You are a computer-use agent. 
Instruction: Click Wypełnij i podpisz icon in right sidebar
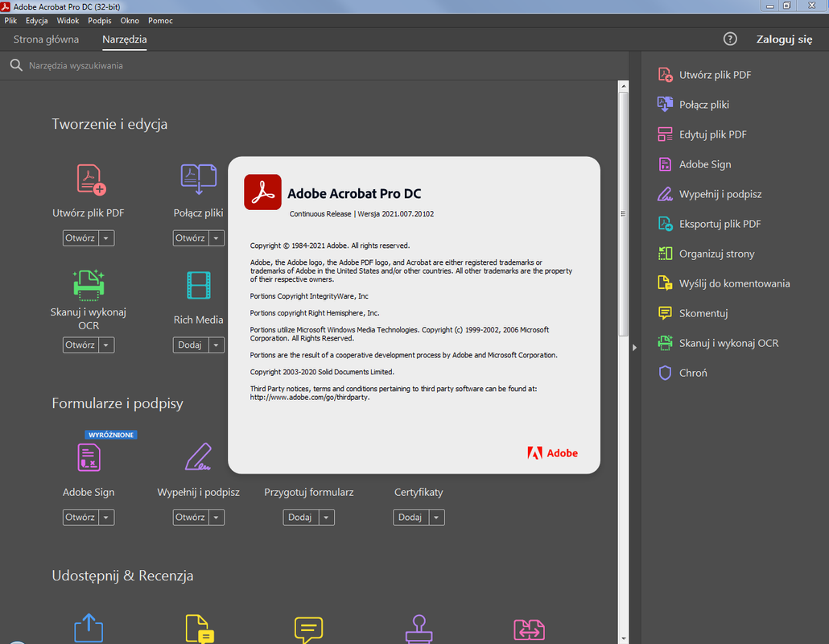point(665,194)
